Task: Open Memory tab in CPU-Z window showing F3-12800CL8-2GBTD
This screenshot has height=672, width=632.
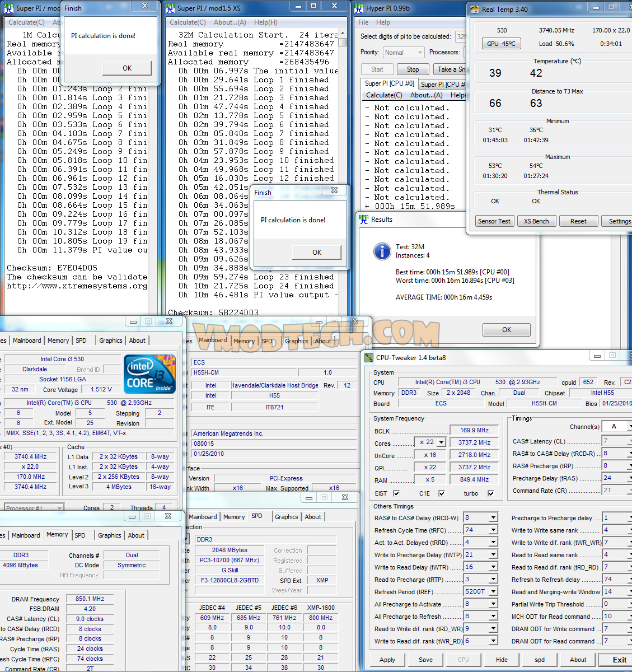Action: click(x=234, y=517)
